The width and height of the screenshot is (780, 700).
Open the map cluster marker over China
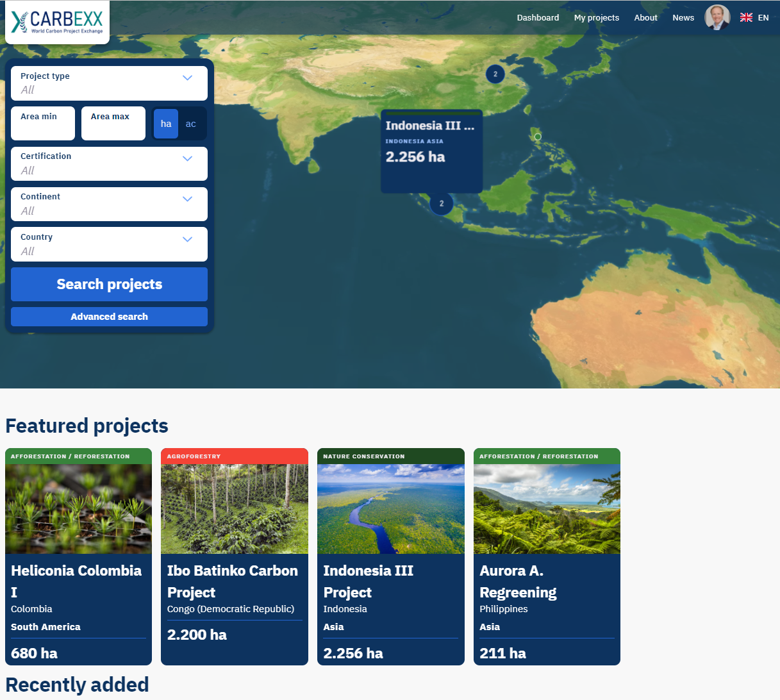coord(495,74)
